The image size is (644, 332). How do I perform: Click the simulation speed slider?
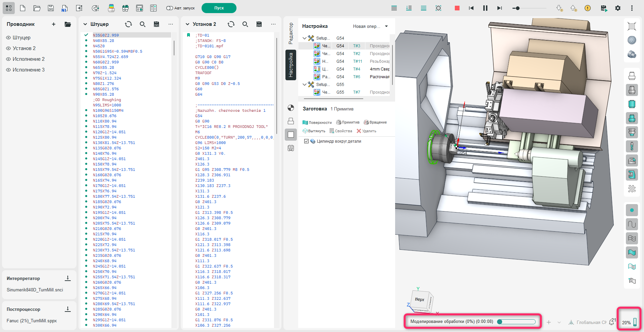tap(518, 8)
